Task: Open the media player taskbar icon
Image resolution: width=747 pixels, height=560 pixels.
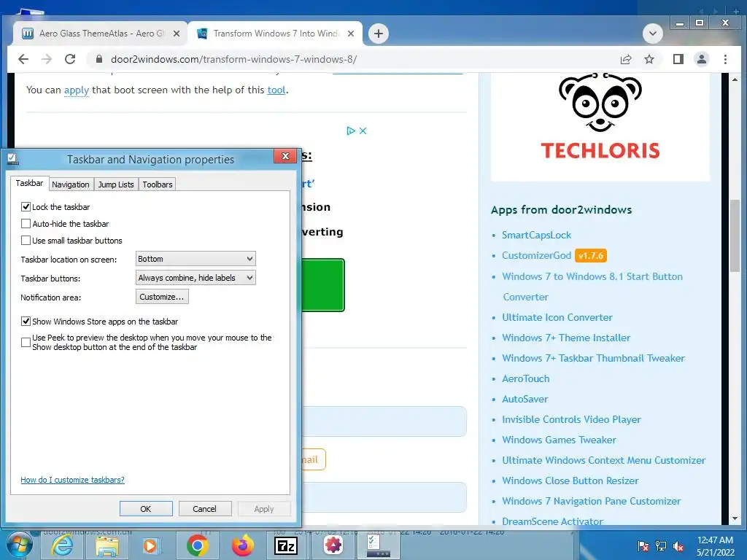Action: point(150,545)
